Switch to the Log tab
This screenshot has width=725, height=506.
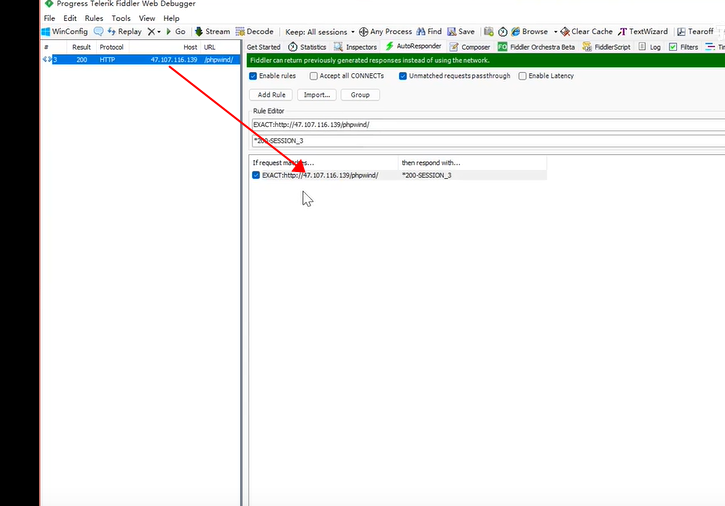point(650,47)
